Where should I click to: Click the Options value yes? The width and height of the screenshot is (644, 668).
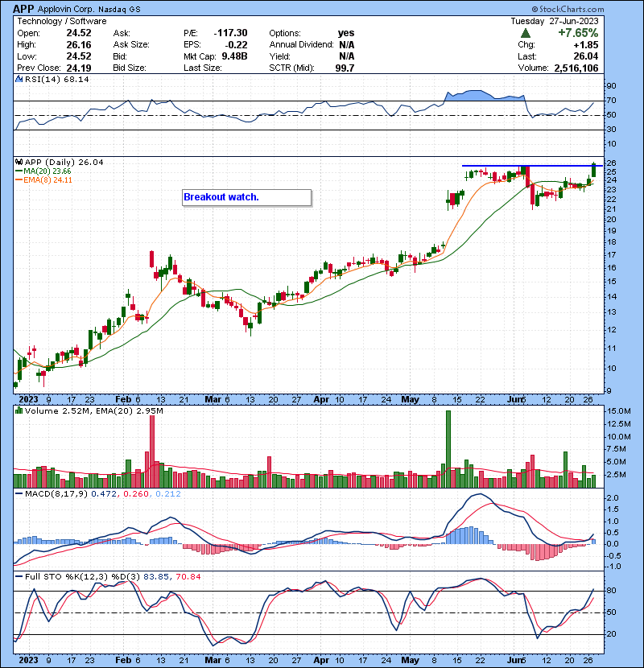346,33
